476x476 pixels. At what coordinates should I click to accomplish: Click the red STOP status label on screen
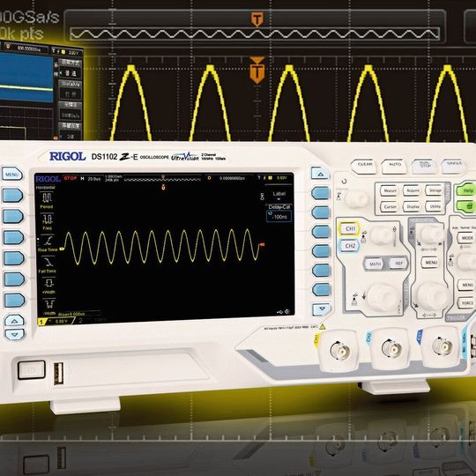coord(71,178)
